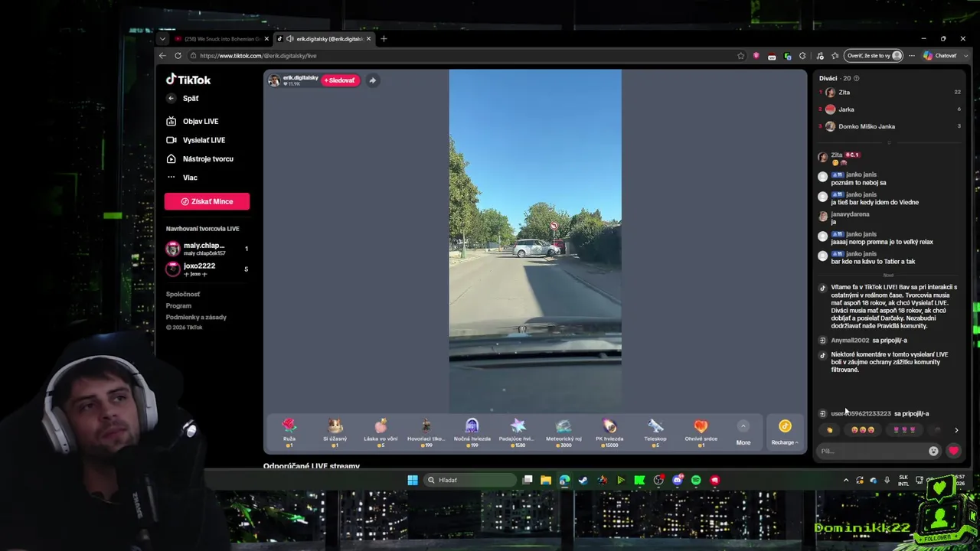Viewport: 980px width, 551px height.
Task: Close the erik.digitalsky browser tab
Action: (369, 39)
